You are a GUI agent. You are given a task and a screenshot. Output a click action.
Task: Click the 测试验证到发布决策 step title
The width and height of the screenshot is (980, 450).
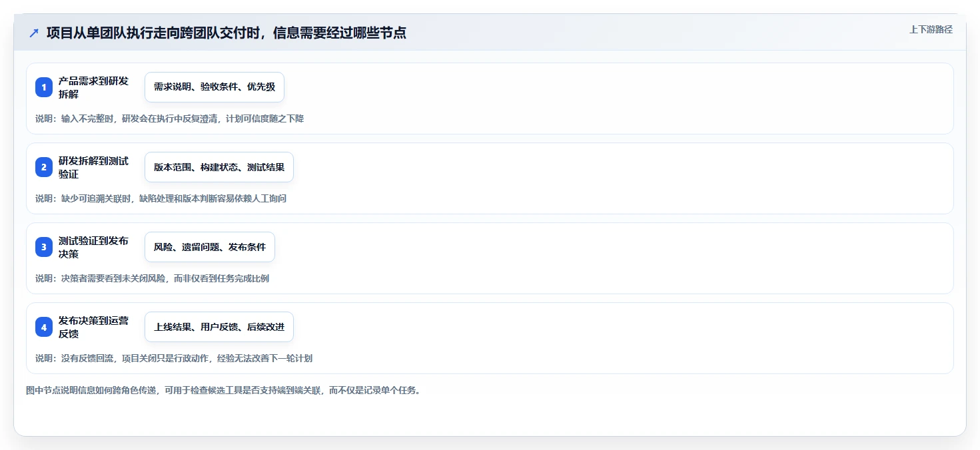pyautogui.click(x=93, y=247)
